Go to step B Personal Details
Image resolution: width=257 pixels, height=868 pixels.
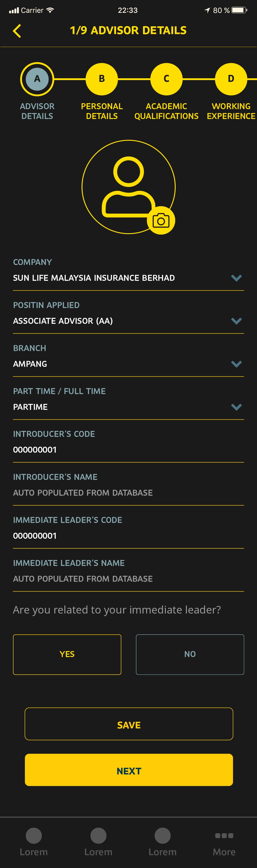(x=102, y=79)
